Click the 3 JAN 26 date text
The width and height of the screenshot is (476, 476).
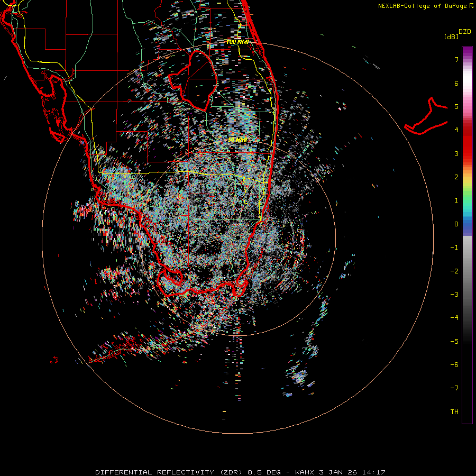click(x=339, y=472)
